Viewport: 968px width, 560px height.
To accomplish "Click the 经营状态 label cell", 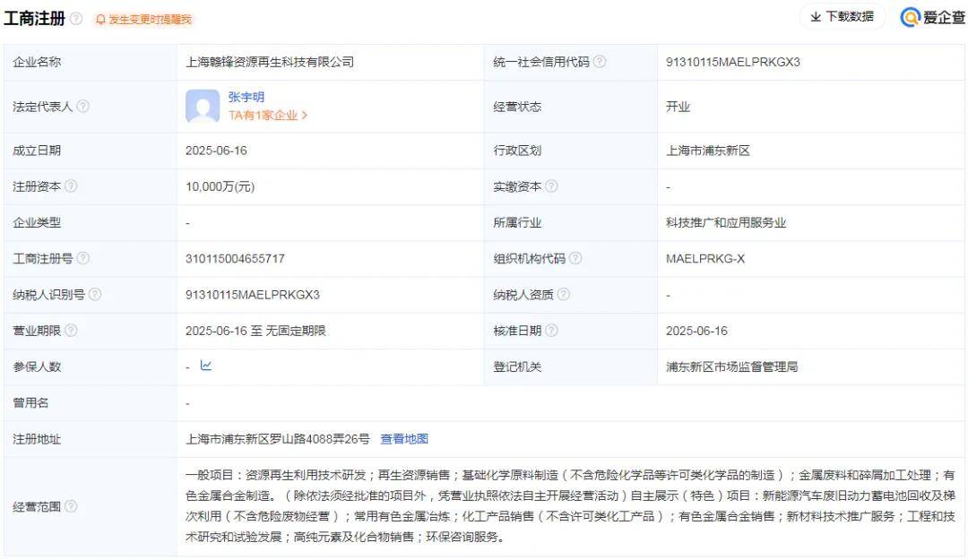I will [x=570, y=107].
